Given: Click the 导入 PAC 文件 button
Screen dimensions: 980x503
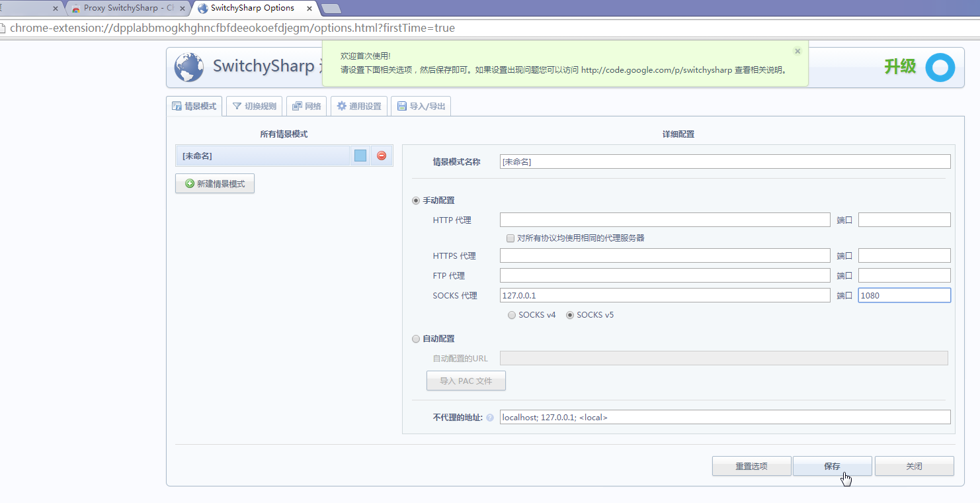Looking at the screenshot, I should coord(466,381).
